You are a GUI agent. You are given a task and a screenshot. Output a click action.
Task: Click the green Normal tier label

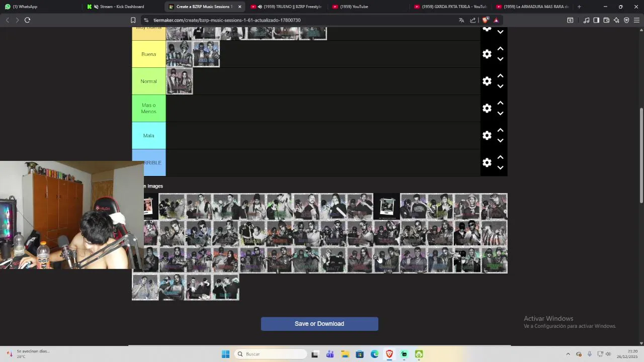pos(148,81)
